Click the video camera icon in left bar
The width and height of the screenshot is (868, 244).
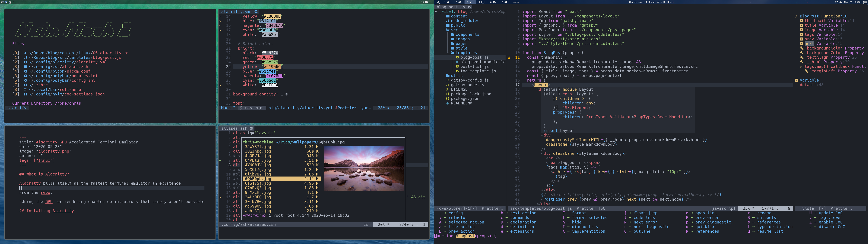(x=427, y=2)
